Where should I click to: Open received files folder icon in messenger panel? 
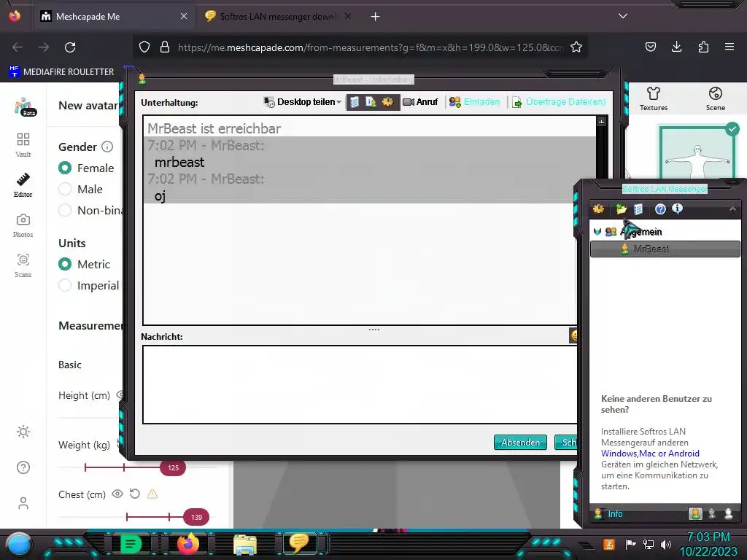coord(622,209)
